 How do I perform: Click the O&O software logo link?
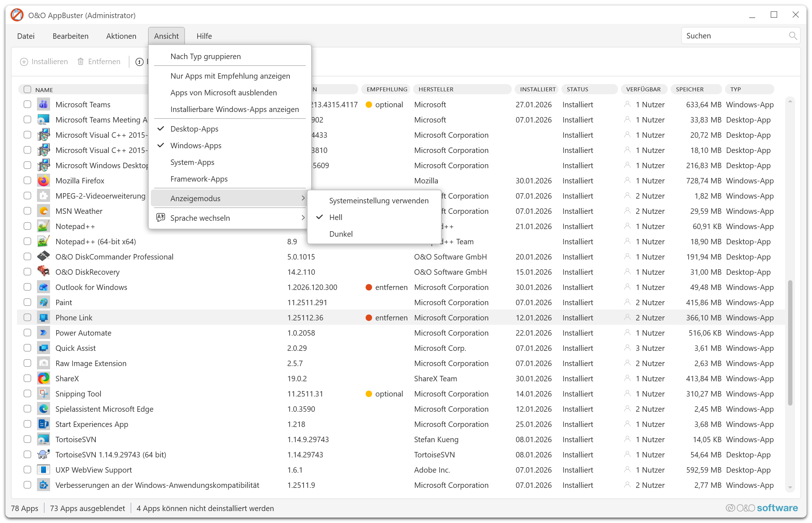pos(762,508)
